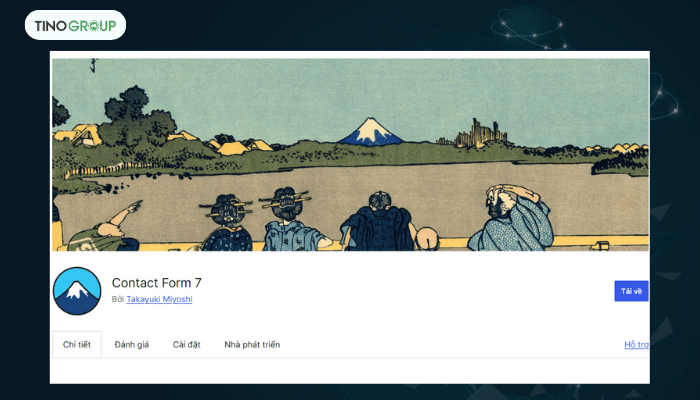Image resolution: width=700 pixels, height=400 pixels.
Task: Click the bald child's head by the railing
Action: coord(428,239)
